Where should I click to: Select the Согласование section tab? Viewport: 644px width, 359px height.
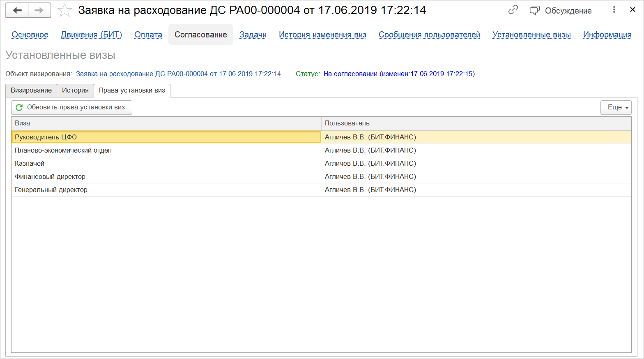click(x=201, y=35)
